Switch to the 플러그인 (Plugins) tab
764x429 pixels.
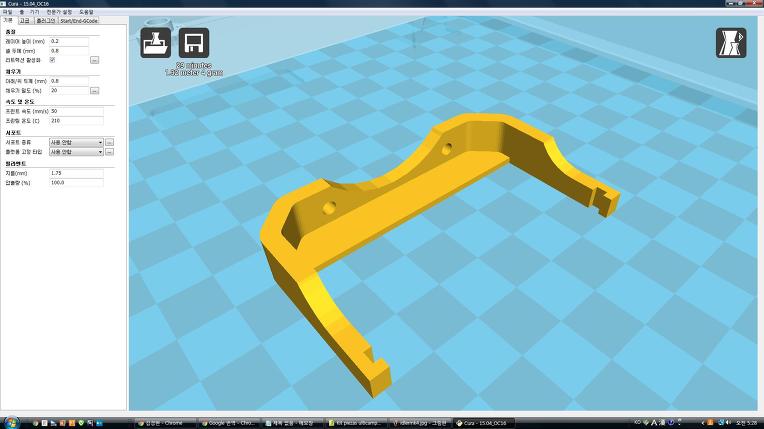tap(45, 20)
